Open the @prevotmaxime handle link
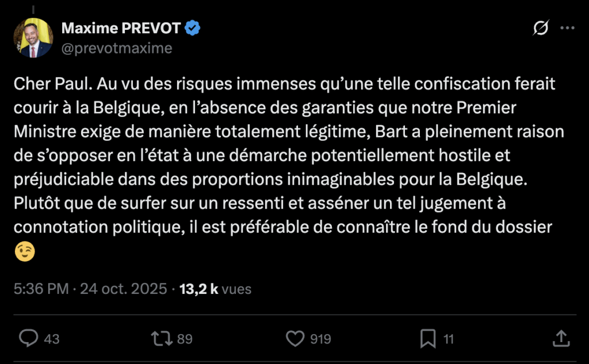Viewport: 589px width, 364px height. pos(117,48)
